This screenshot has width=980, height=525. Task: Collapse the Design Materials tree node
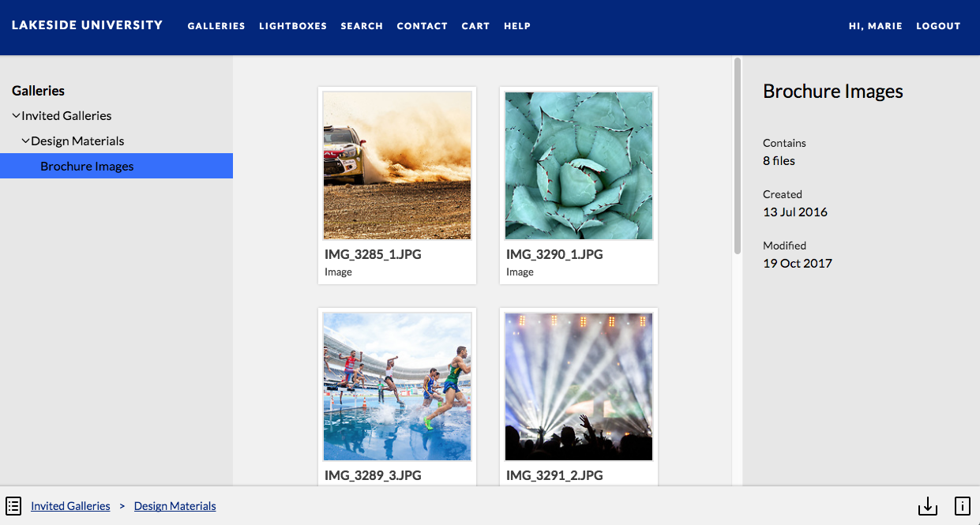pos(25,141)
